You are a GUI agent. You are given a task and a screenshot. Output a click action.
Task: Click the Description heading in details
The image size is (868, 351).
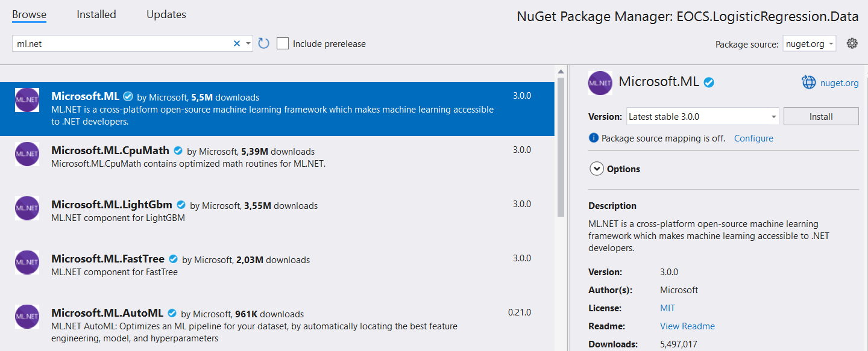(x=612, y=205)
